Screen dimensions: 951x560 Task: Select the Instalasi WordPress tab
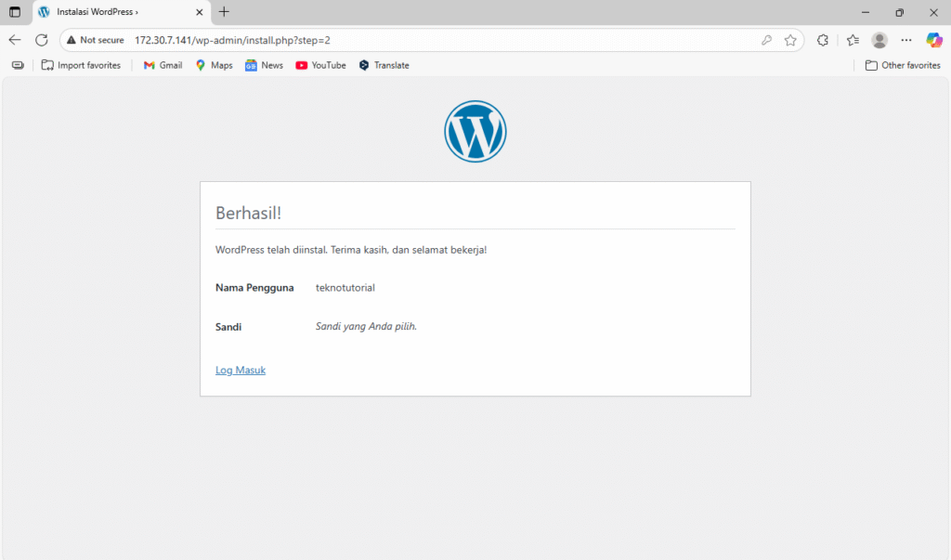[122, 12]
